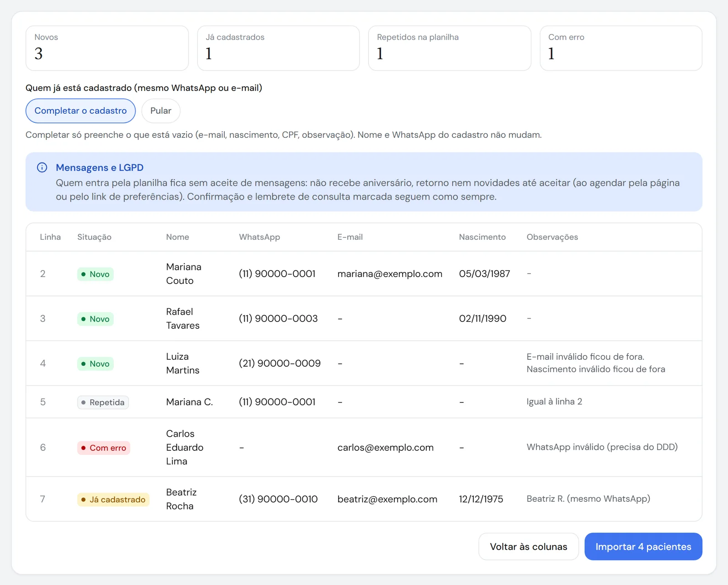Click birth date 12/12/1975
The height and width of the screenshot is (585, 728).
click(481, 499)
